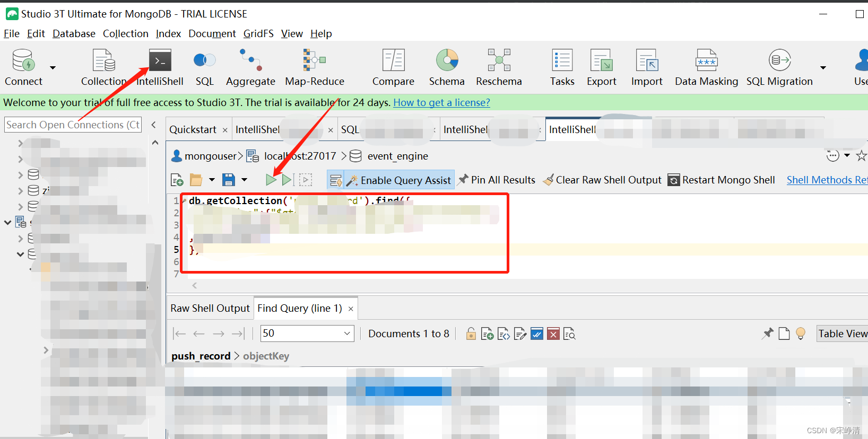Open the Compare tool
Image resolution: width=868 pixels, height=439 pixels.
pyautogui.click(x=393, y=67)
